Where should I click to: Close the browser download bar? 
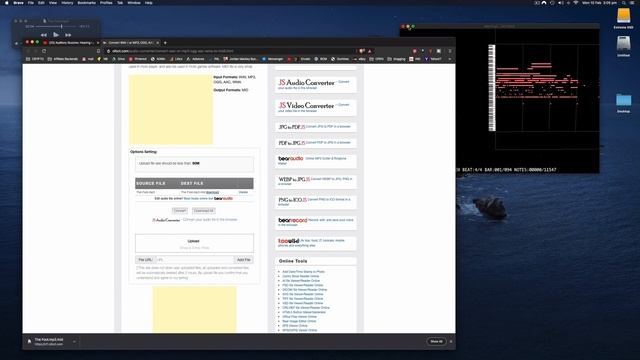(451, 341)
